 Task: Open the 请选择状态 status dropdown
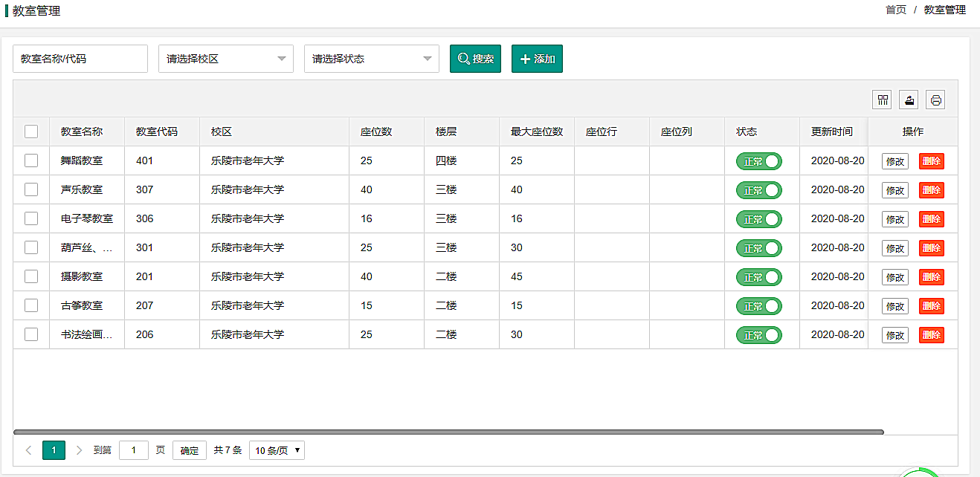click(371, 59)
